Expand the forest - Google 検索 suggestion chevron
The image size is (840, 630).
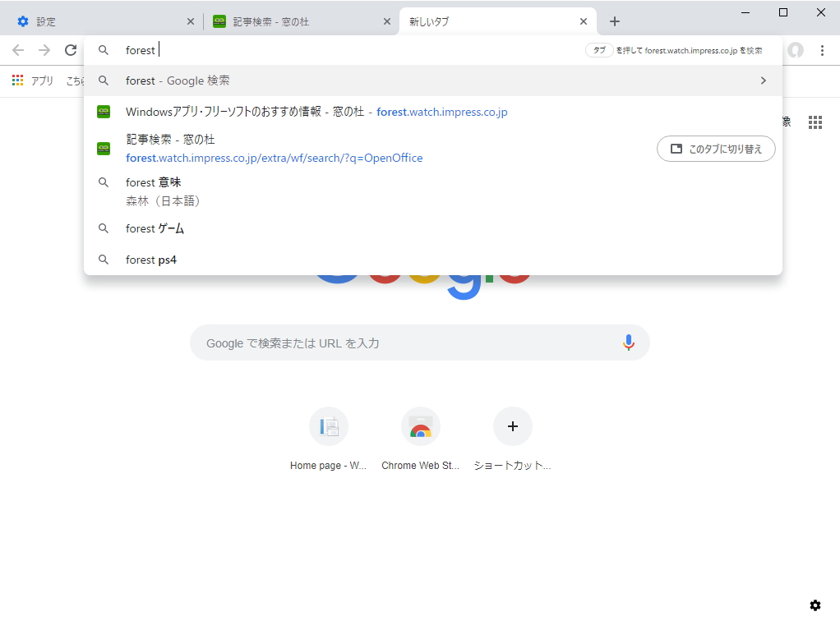(x=763, y=80)
